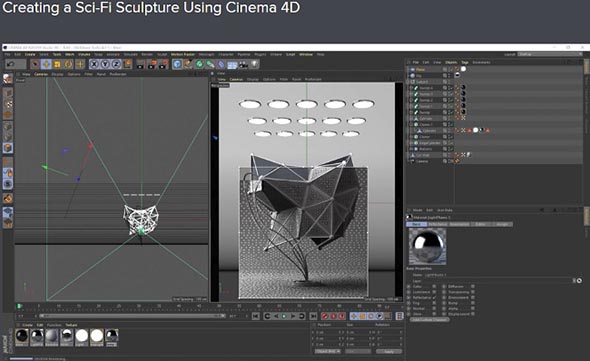The height and width of the screenshot is (361, 590).
Task: Toggle the Luminance channel checkbox
Action: coord(434,292)
